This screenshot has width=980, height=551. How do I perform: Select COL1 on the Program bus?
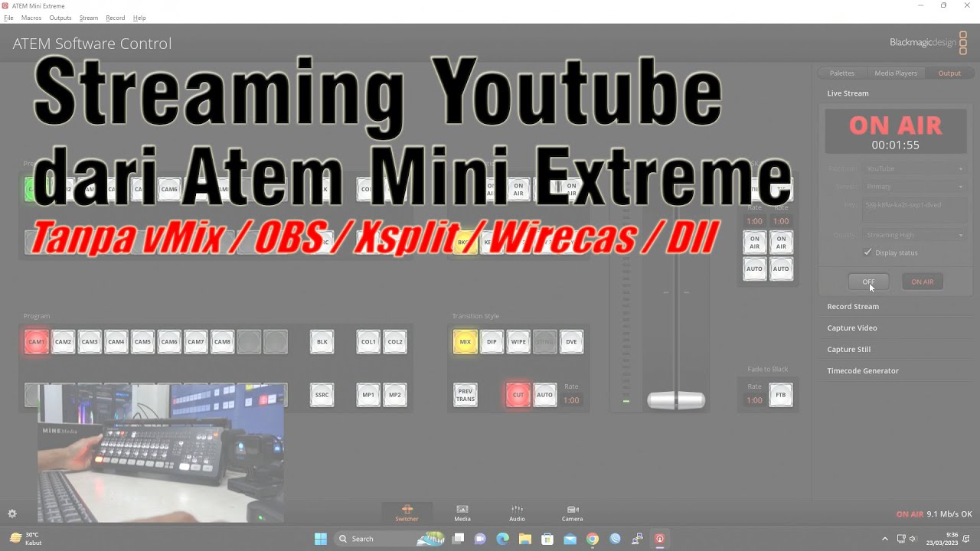tap(368, 342)
